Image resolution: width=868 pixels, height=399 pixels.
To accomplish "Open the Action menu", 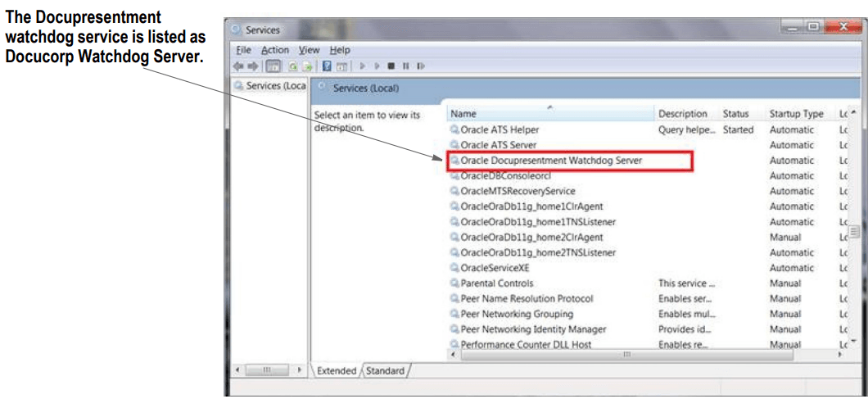I will (x=275, y=50).
